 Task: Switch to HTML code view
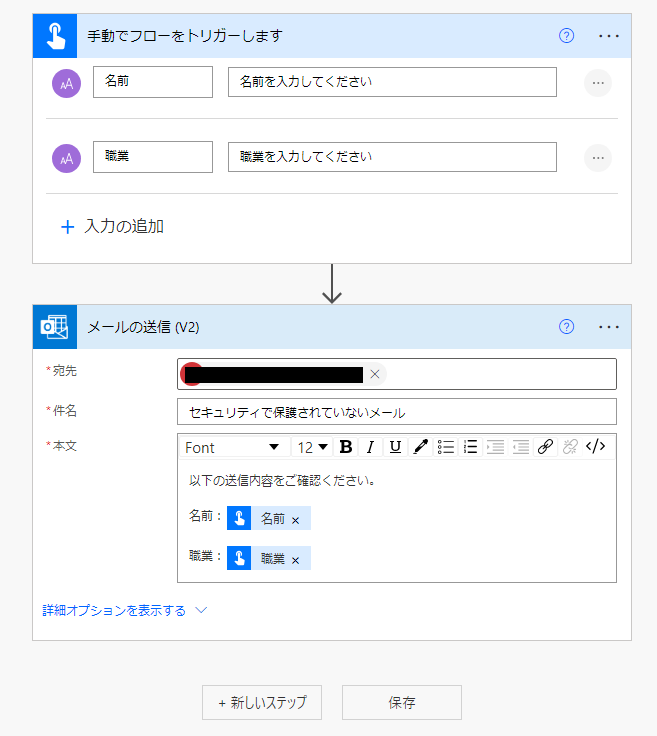point(596,447)
